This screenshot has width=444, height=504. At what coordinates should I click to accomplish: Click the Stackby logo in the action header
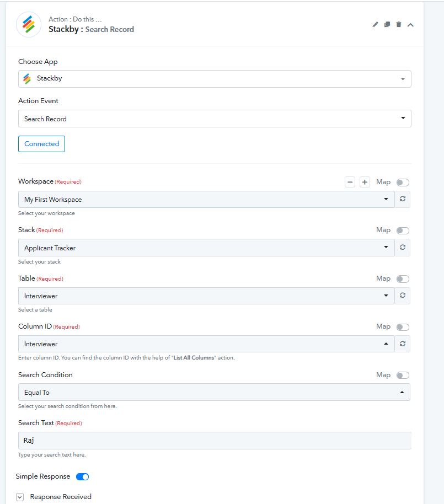pos(29,24)
